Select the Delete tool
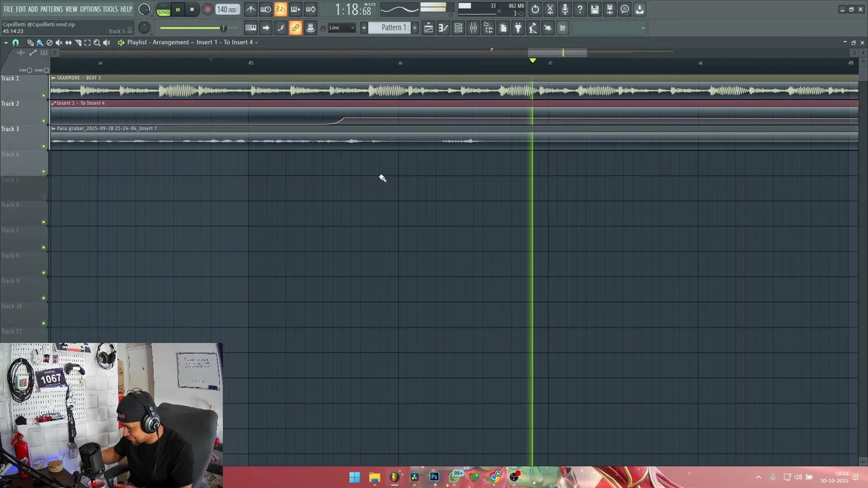This screenshot has height=488, width=868. pyautogui.click(x=49, y=43)
